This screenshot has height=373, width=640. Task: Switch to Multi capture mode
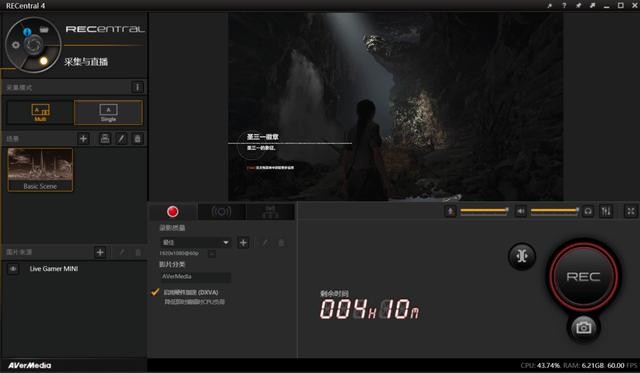coord(40,112)
